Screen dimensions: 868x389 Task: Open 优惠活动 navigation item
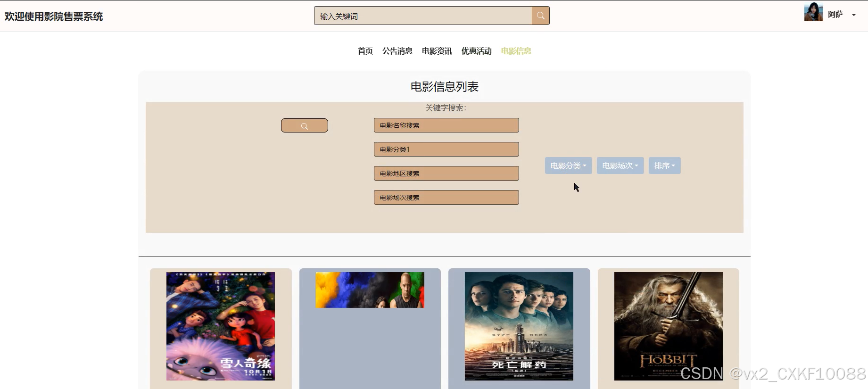(x=477, y=51)
